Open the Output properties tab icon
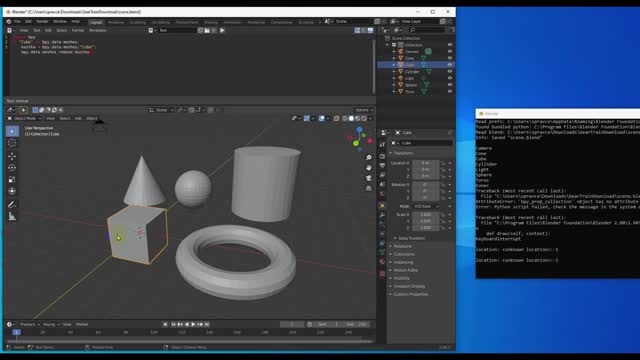The width and height of the screenshot is (640, 360). (x=382, y=166)
